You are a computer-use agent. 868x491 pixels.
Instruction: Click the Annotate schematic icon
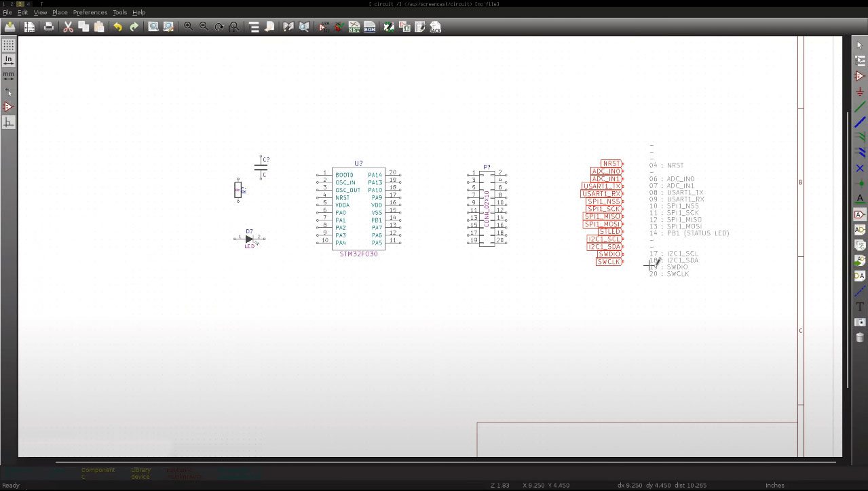click(x=324, y=27)
